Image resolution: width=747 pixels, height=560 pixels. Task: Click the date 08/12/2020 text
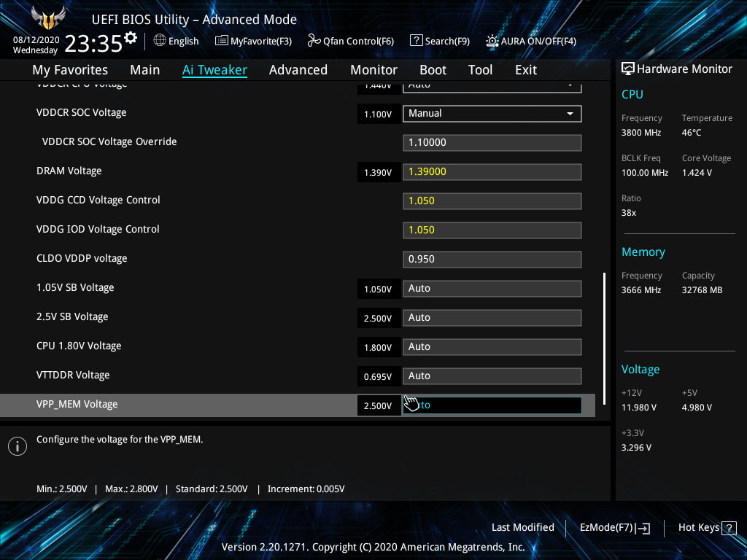tap(36, 40)
